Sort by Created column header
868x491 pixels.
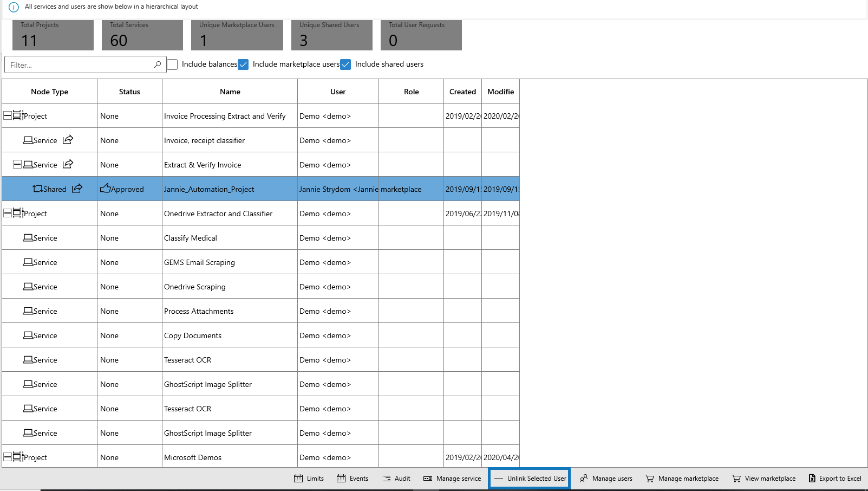coord(463,92)
